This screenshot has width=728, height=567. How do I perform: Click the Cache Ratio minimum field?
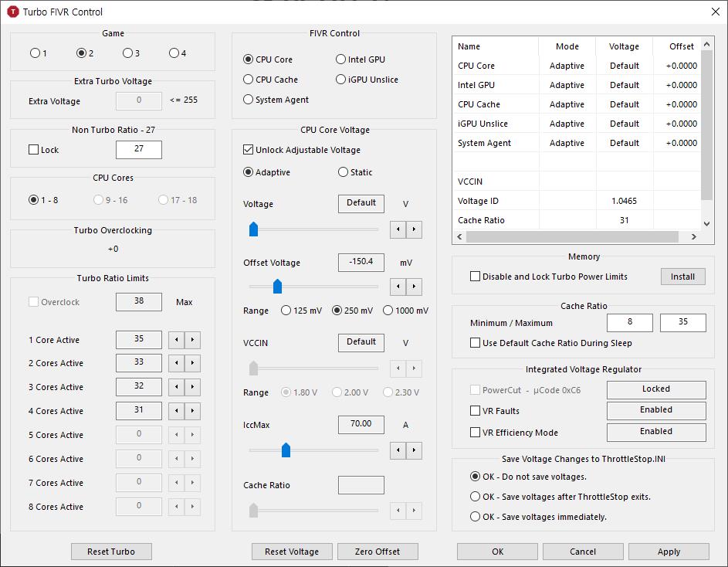(x=630, y=323)
